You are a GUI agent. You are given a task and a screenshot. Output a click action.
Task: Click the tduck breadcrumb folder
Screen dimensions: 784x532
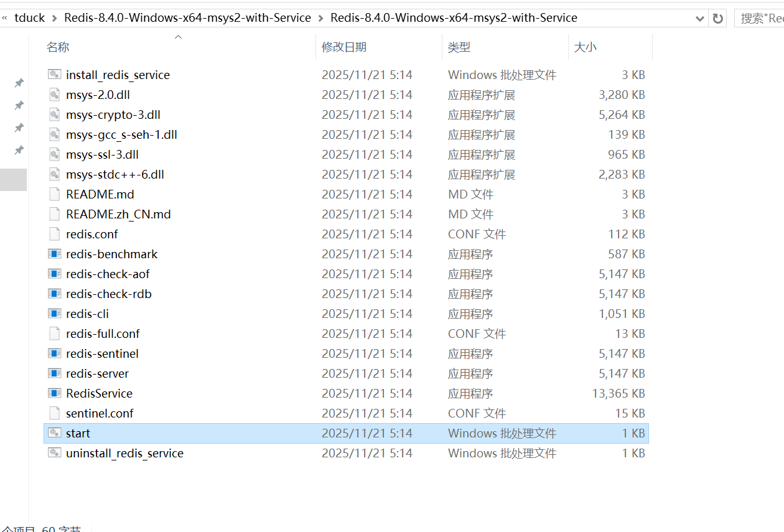[30, 18]
